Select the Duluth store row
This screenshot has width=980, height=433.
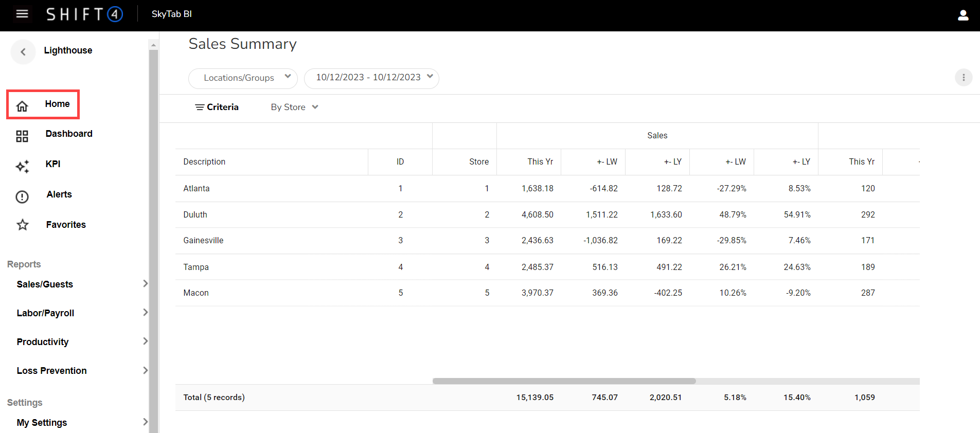195,214
